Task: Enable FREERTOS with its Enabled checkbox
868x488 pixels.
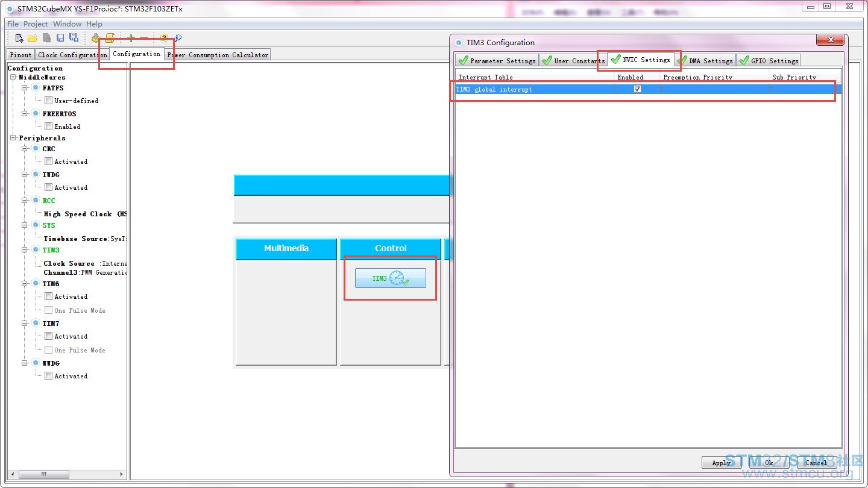Action: pyautogui.click(x=48, y=127)
